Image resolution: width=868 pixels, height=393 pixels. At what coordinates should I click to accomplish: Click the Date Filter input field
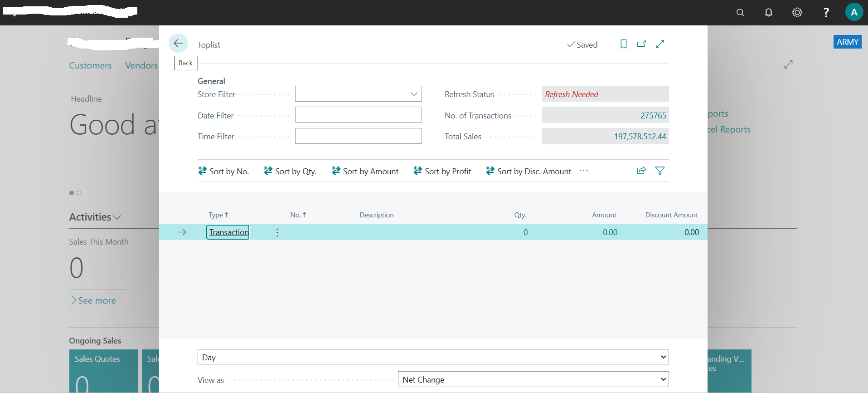(359, 115)
